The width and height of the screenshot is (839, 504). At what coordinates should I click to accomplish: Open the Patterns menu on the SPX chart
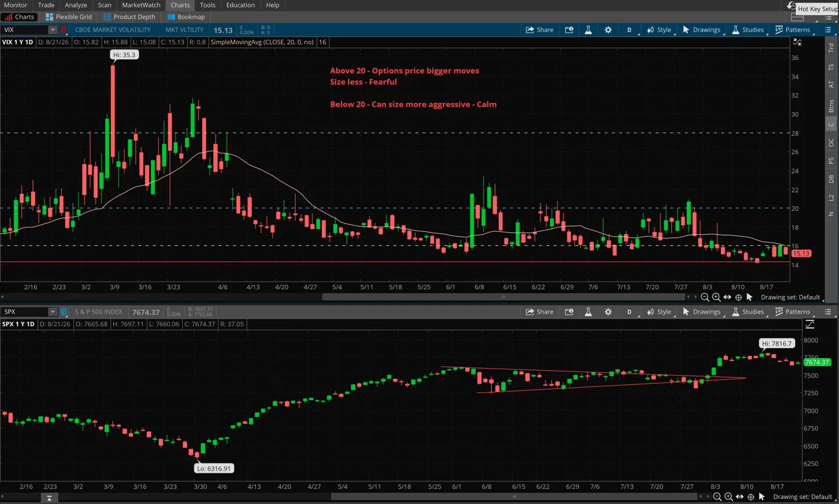click(792, 312)
